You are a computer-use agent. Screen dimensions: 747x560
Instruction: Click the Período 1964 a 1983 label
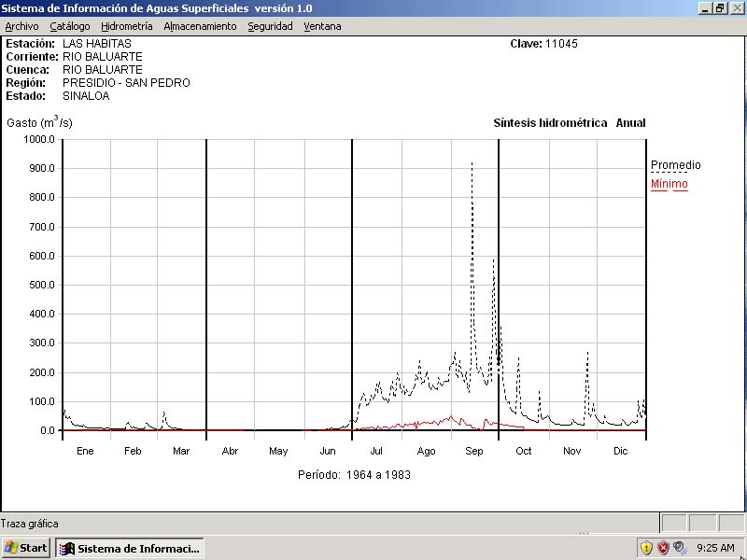(x=354, y=475)
